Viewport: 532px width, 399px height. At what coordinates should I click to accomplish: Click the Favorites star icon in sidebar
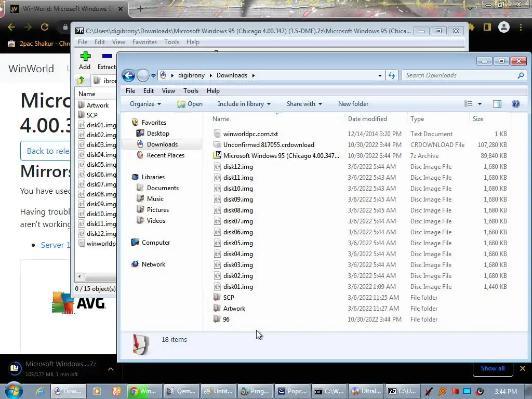pos(135,122)
